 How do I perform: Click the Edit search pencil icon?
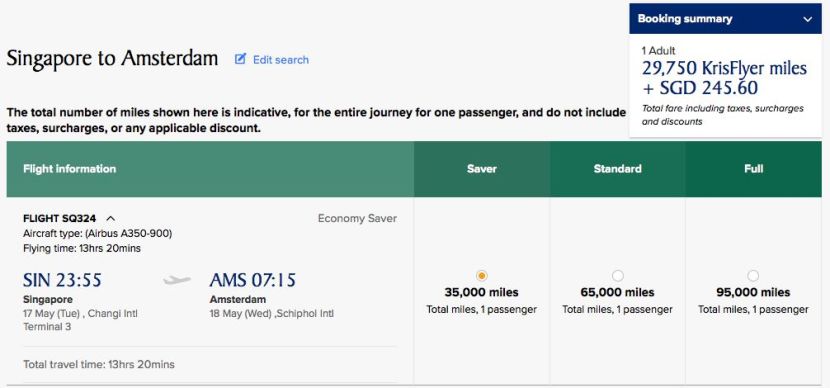coord(240,59)
